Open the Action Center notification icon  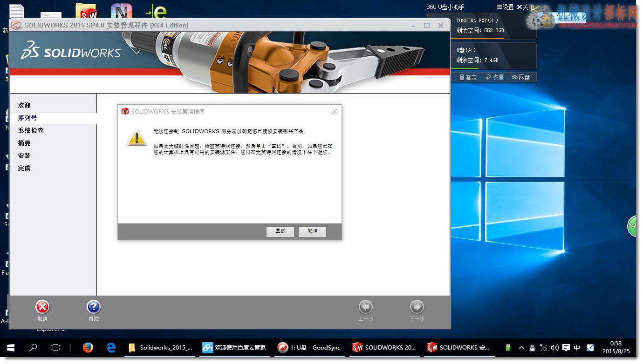coord(566,348)
